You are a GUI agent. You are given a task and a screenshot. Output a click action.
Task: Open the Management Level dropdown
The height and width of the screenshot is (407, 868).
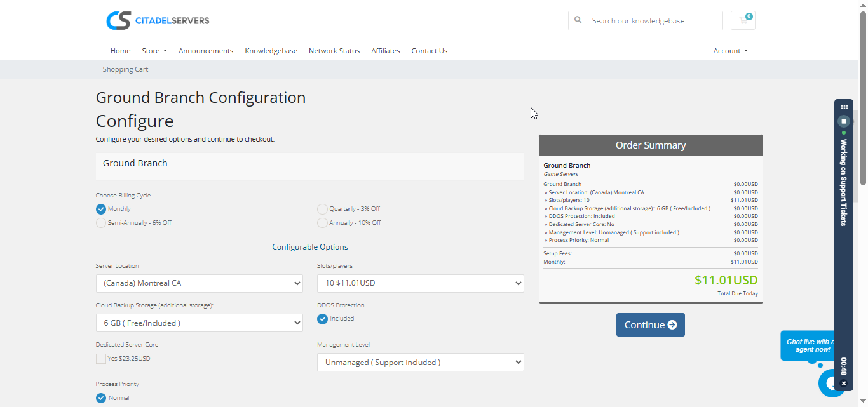(420, 363)
